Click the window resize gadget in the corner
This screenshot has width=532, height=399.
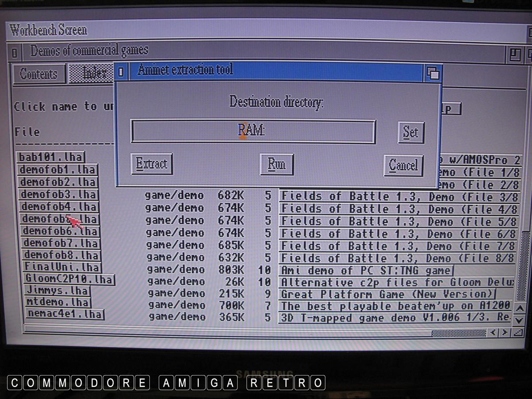tap(518, 332)
